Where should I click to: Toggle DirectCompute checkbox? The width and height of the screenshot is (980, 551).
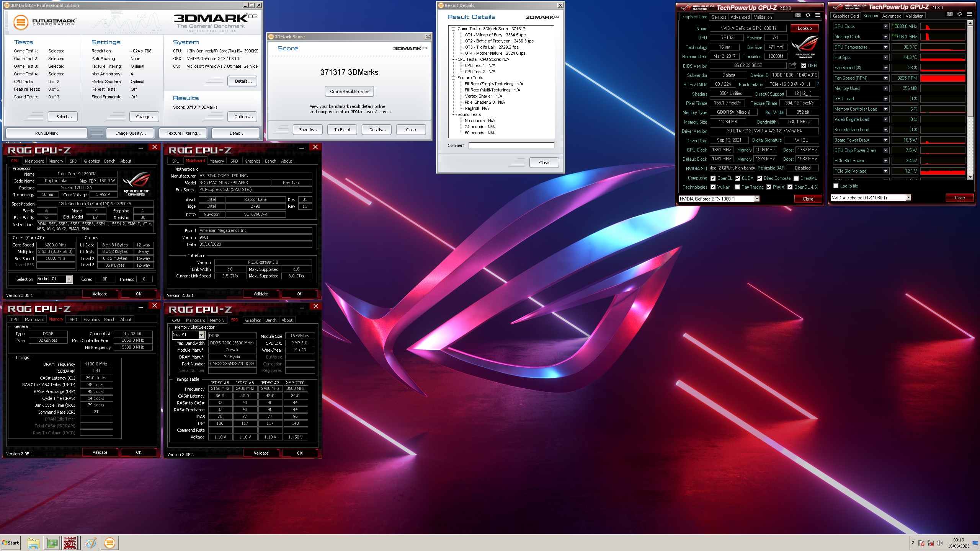pos(759,178)
